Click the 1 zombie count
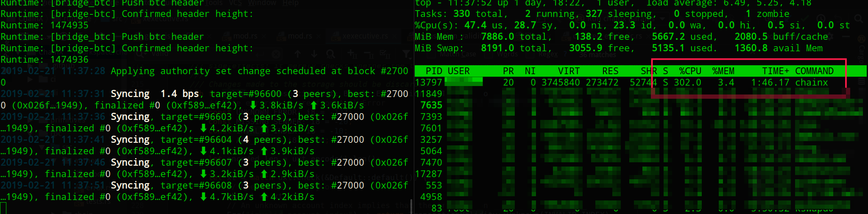Image resolution: width=868 pixels, height=214 pixels. point(748,14)
